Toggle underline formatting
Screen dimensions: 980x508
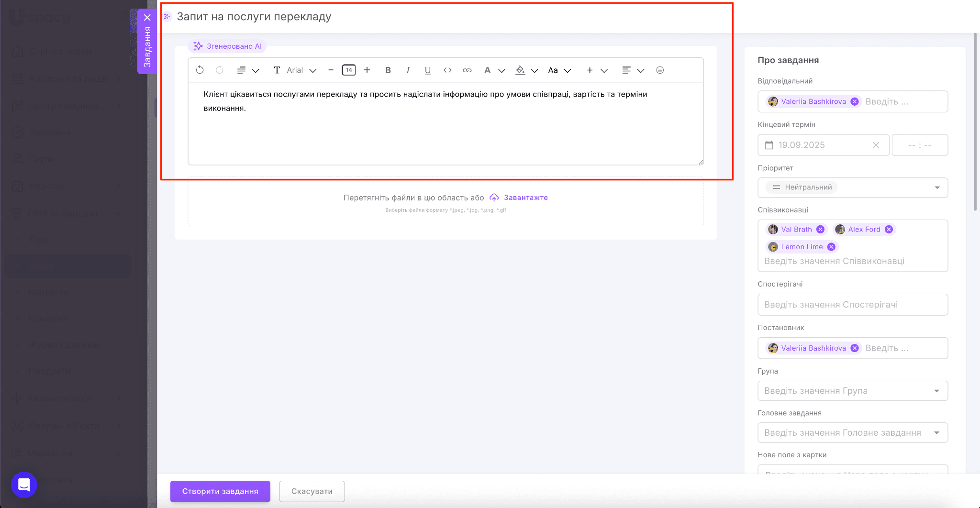click(x=428, y=70)
